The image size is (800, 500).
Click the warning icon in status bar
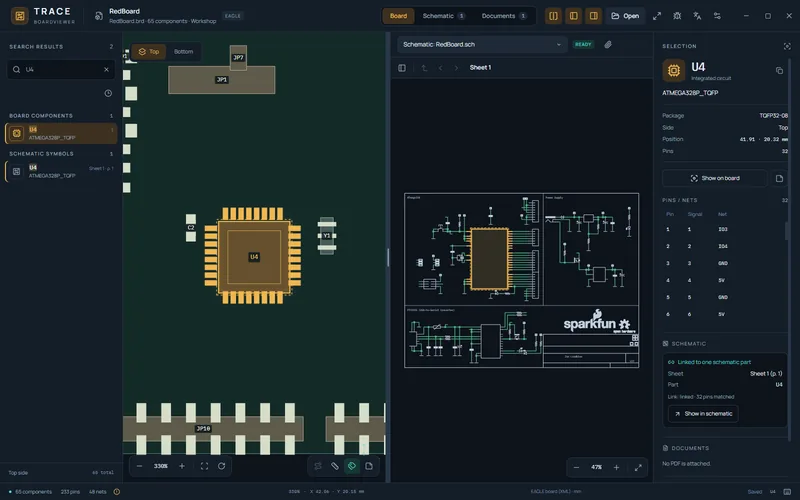117,492
